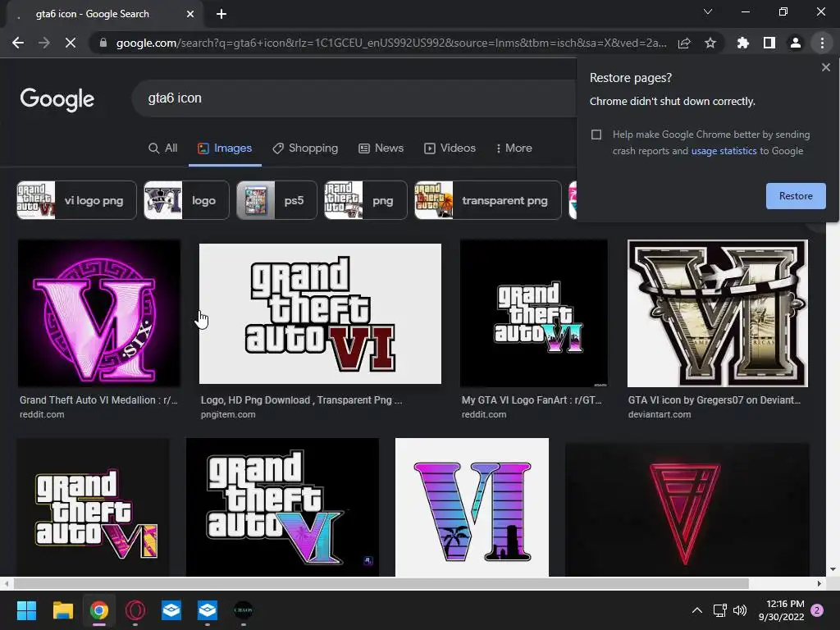Go back to the previous page
The width and height of the screenshot is (840, 630).
[18, 43]
